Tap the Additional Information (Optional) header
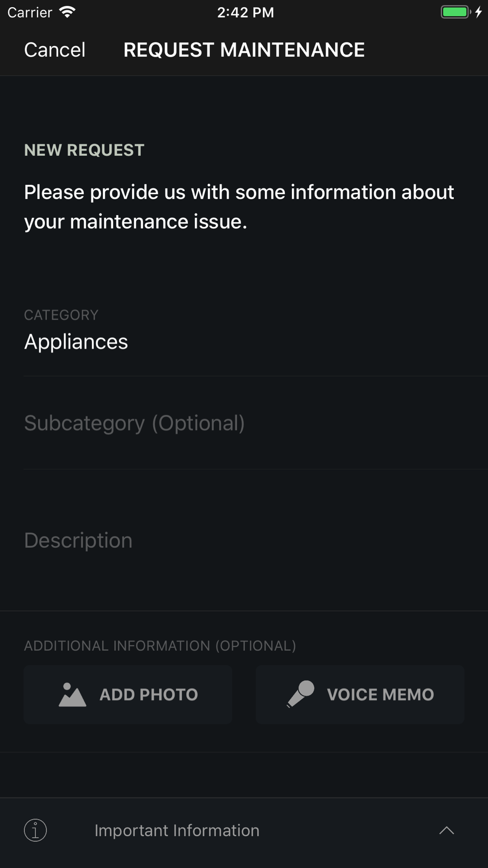The image size is (488, 868). pyautogui.click(x=160, y=646)
